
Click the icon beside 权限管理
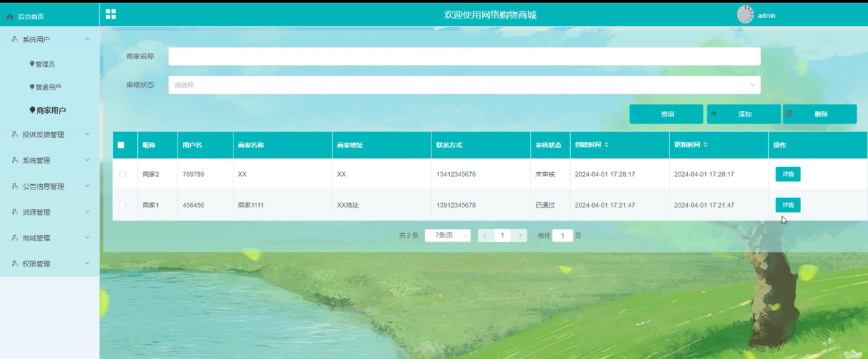(15, 264)
